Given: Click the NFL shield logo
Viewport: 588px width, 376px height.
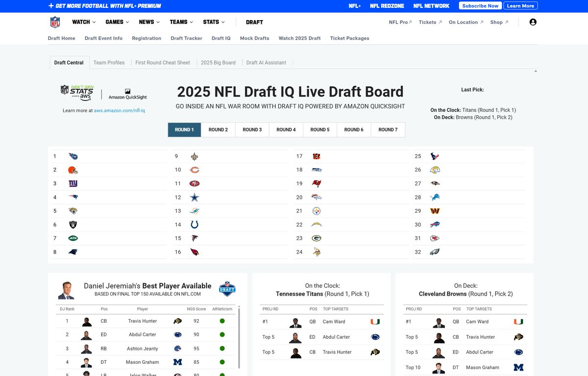Looking at the screenshot, I should click(55, 22).
